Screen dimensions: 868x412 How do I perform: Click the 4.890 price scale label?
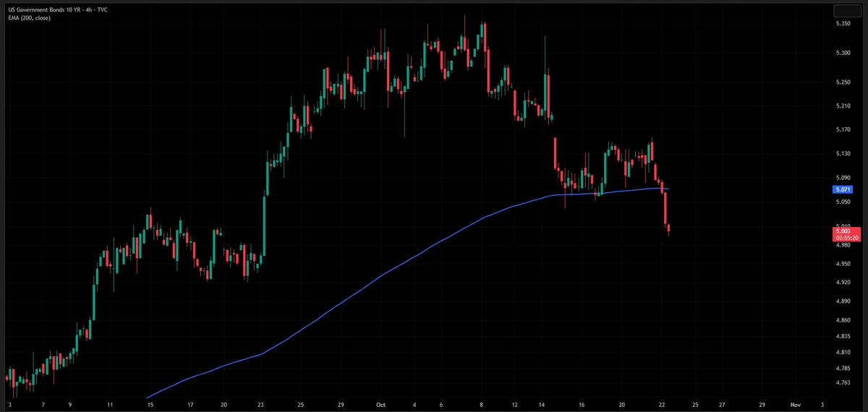[x=843, y=301]
